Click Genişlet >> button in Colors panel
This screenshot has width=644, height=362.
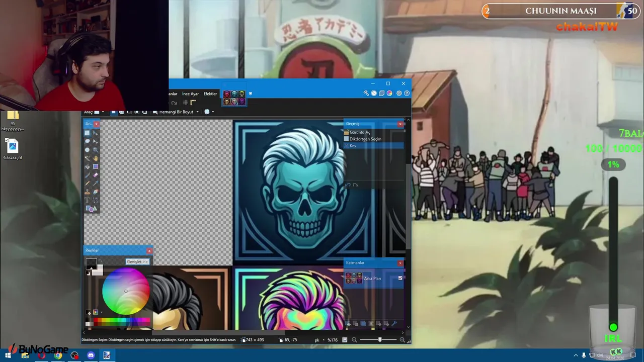[x=137, y=262]
